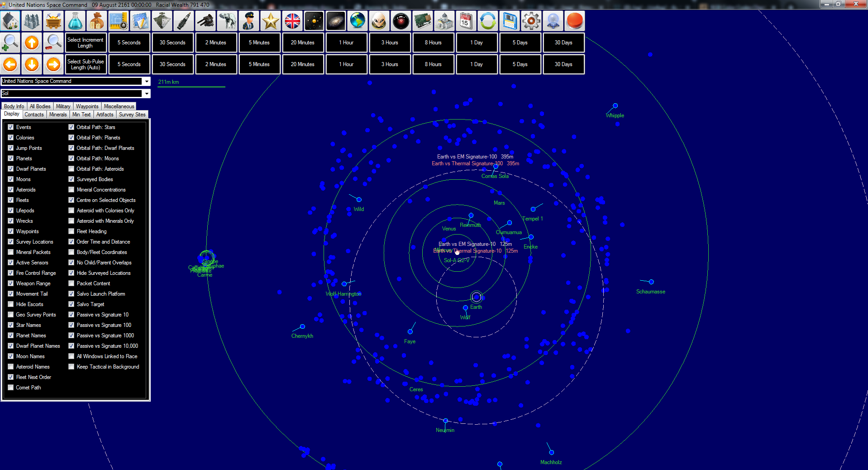This screenshot has width=868, height=470.
Task: Open the solar system view icon
Action: 315,21
